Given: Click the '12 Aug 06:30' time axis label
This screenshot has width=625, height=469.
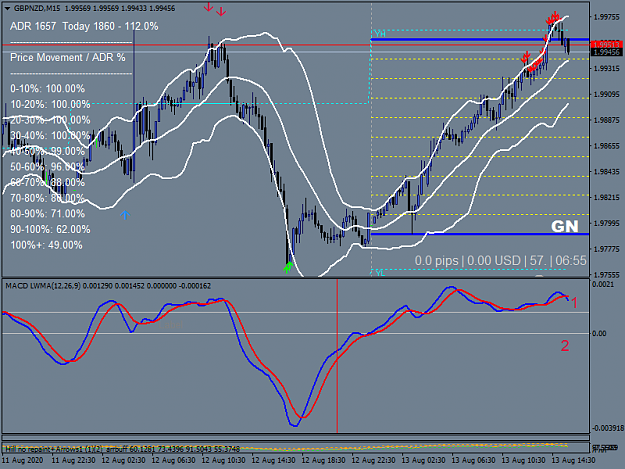Looking at the screenshot, I should click(174, 461).
